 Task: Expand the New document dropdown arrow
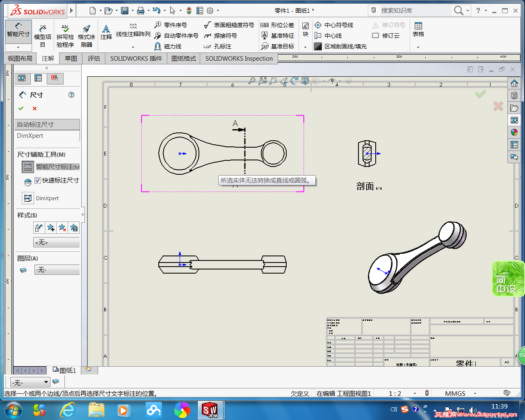pos(100,11)
